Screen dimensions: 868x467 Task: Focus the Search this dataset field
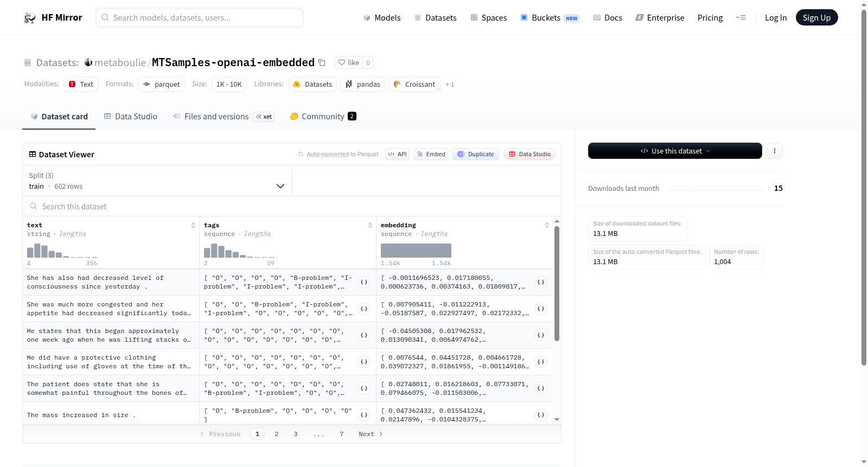292,206
